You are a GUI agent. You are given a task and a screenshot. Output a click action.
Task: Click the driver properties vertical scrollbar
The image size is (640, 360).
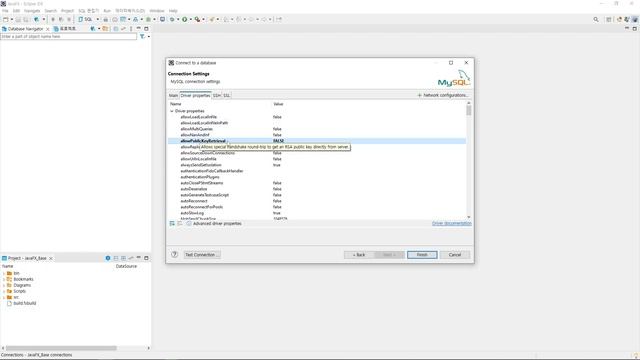pyautogui.click(x=469, y=160)
